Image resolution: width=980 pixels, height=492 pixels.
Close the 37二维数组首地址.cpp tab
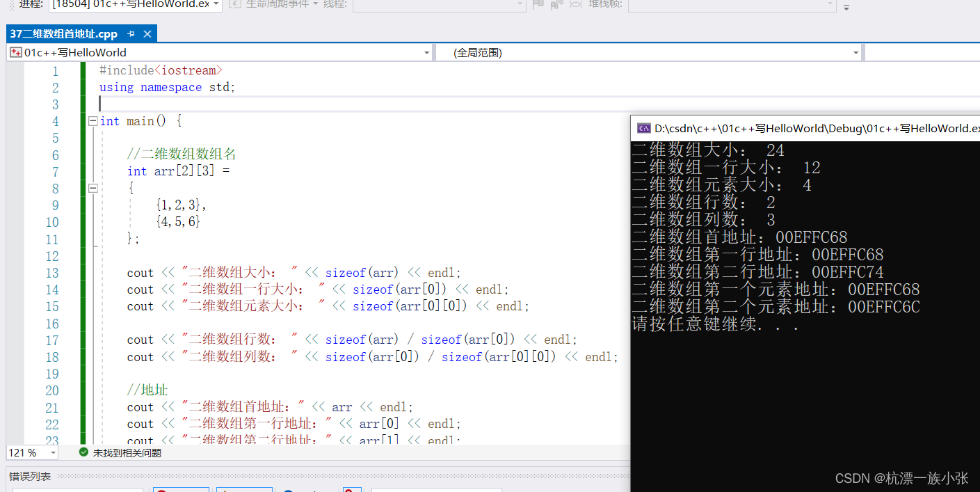coord(147,34)
